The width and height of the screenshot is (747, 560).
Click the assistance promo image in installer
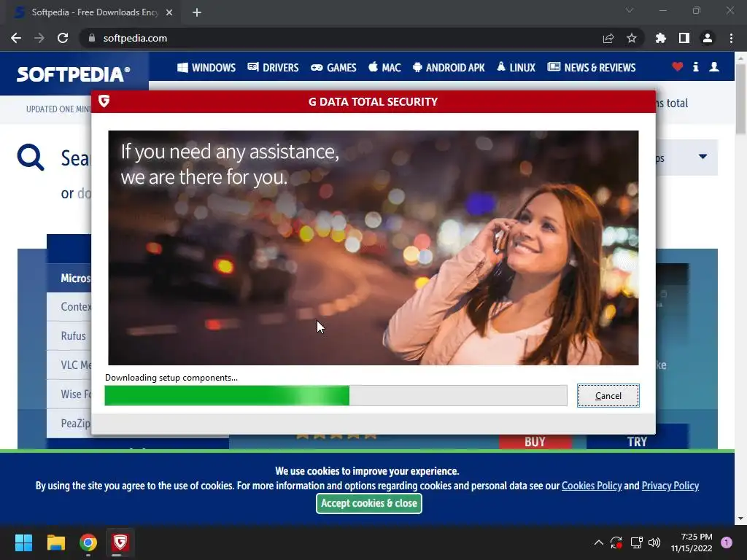373,248
